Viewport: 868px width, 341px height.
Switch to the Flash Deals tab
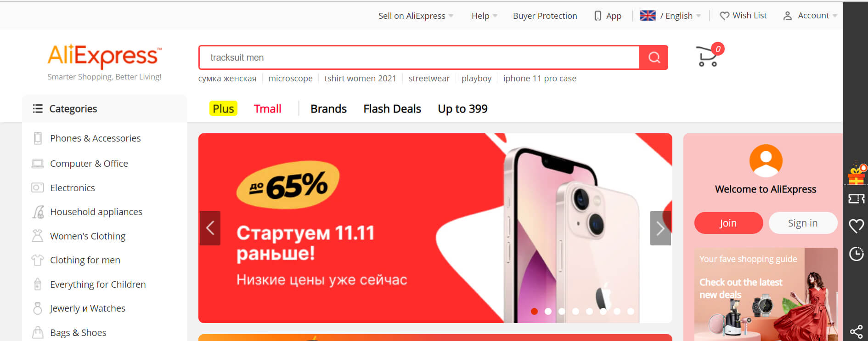click(x=392, y=109)
